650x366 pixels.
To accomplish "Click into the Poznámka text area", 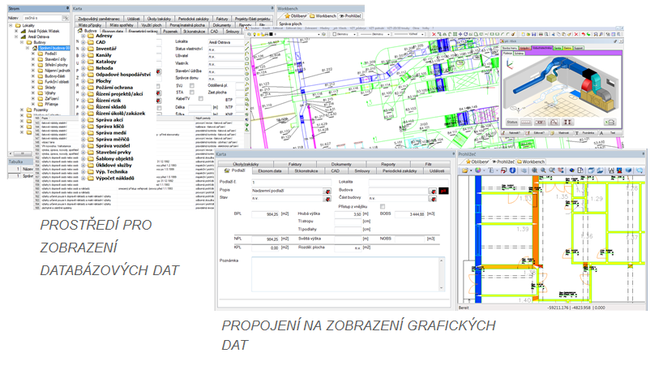I will coord(345,274).
